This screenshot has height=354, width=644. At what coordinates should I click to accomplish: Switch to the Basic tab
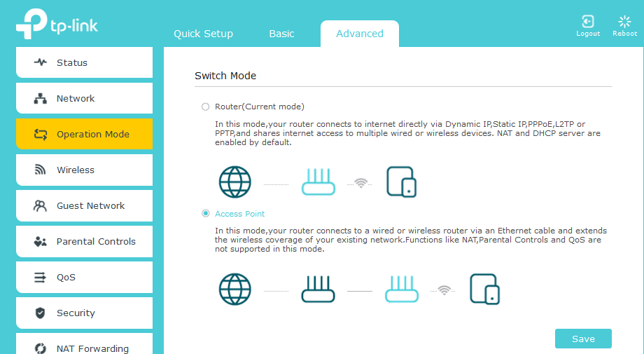pos(281,34)
